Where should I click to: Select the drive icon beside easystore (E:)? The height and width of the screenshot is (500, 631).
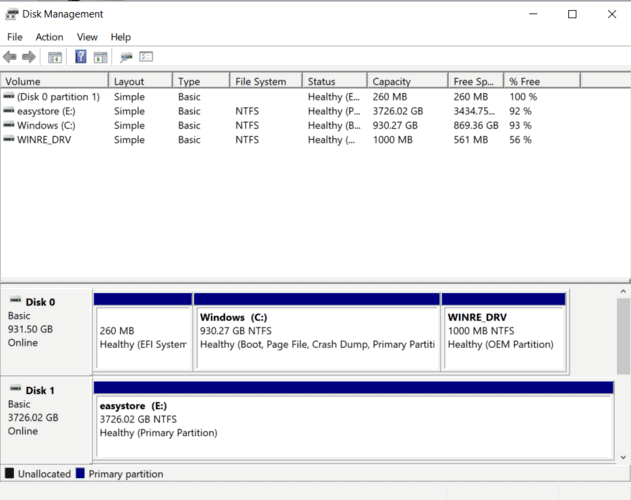[9, 111]
